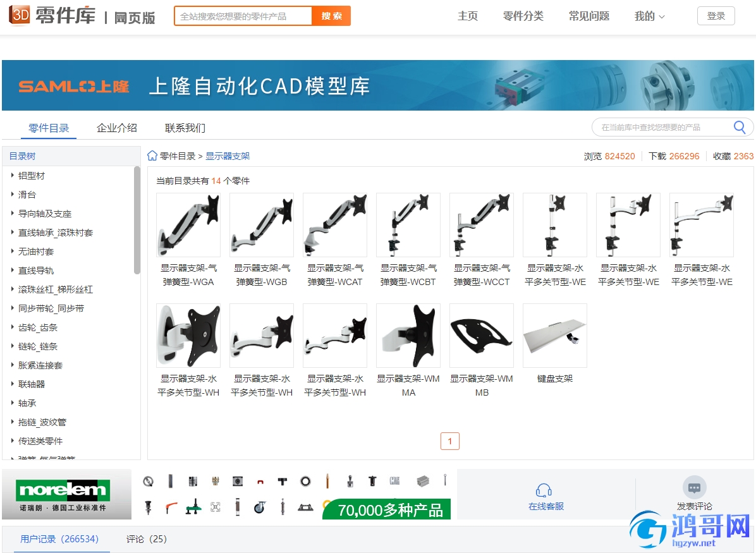Click the 收藏 2363 favorites count

pos(733,156)
